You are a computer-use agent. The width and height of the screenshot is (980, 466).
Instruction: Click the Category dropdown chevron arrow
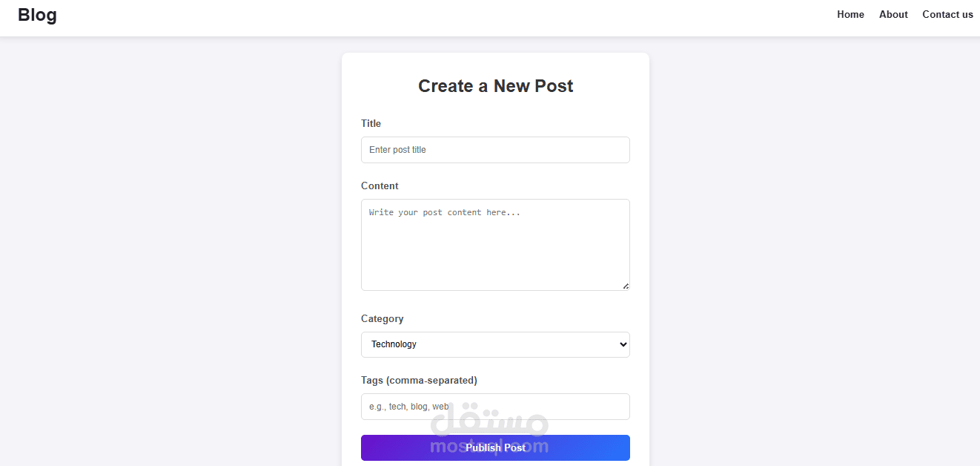click(623, 344)
